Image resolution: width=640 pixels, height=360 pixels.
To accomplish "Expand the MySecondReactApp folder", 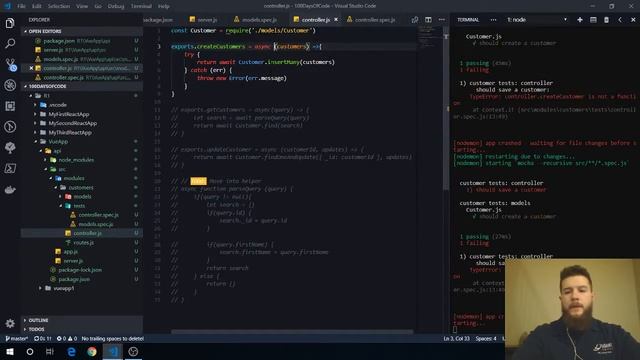I will click(x=73, y=123).
